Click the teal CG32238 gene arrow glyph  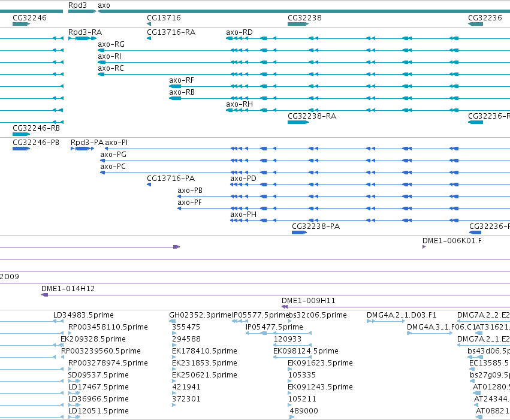pos(298,24)
